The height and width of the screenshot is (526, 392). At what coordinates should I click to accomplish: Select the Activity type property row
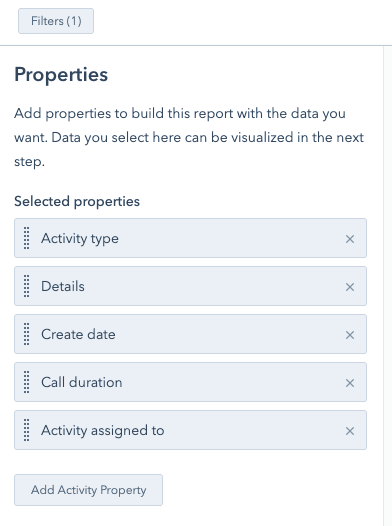click(190, 238)
